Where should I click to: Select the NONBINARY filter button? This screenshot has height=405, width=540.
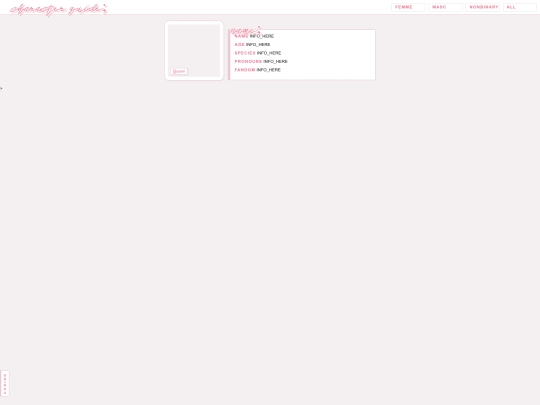(x=482, y=7)
